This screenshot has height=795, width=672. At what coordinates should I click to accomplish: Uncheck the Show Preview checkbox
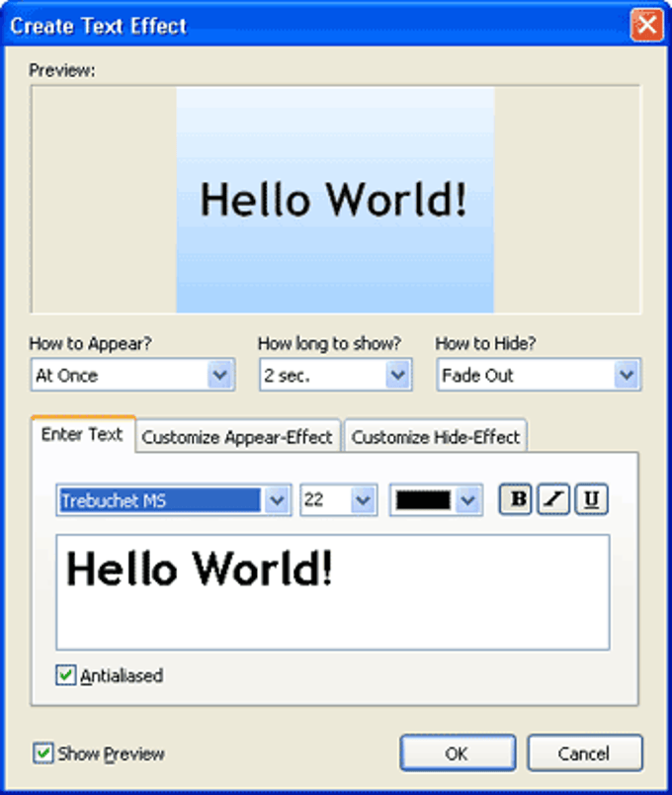(x=43, y=753)
